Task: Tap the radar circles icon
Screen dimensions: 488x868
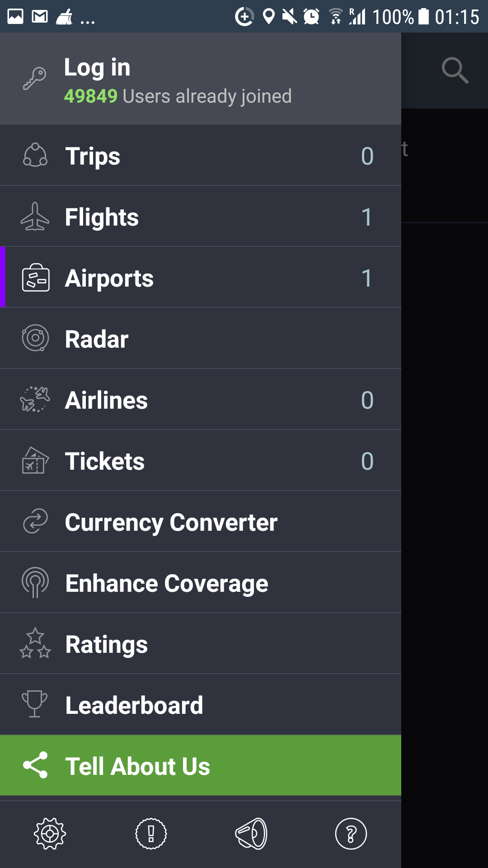Action: 35,338
